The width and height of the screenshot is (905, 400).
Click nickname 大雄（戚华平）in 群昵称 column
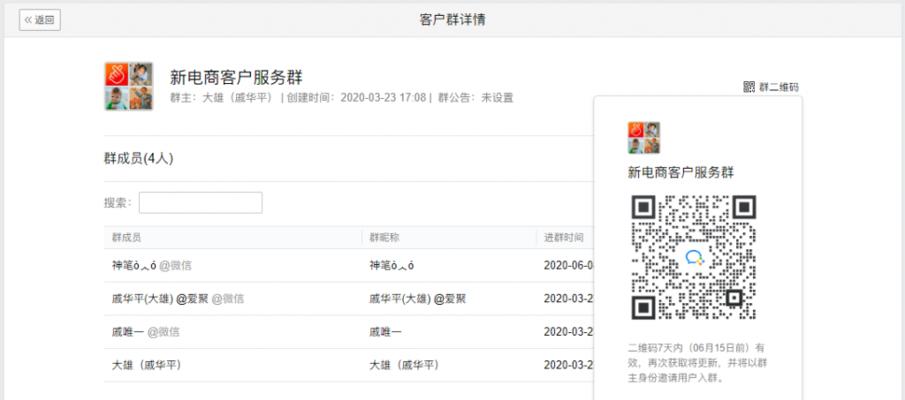(x=404, y=365)
